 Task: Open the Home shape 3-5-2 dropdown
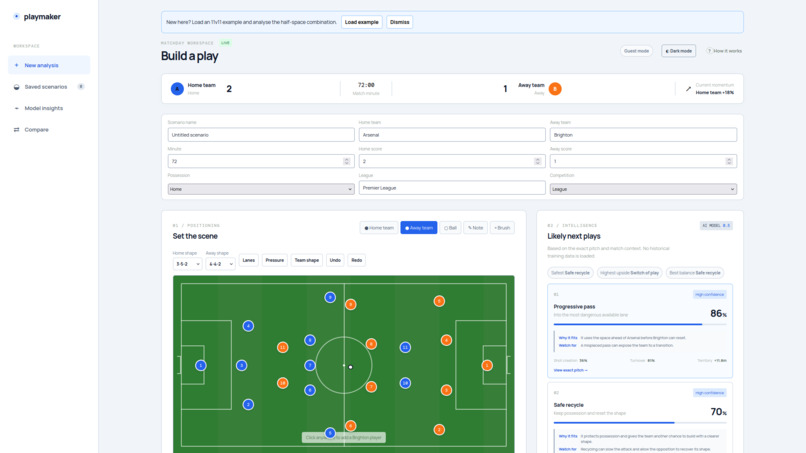pyautogui.click(x=187, y=264)
